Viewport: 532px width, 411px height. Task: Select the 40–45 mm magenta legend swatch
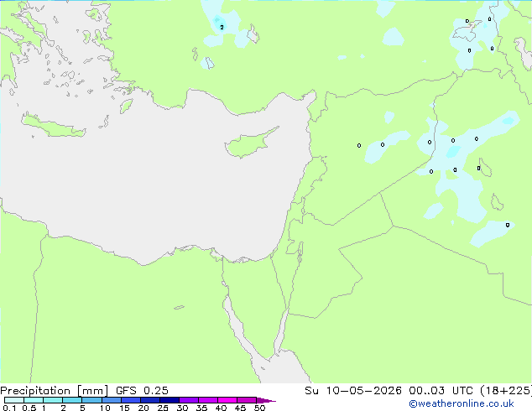[227, 400]
